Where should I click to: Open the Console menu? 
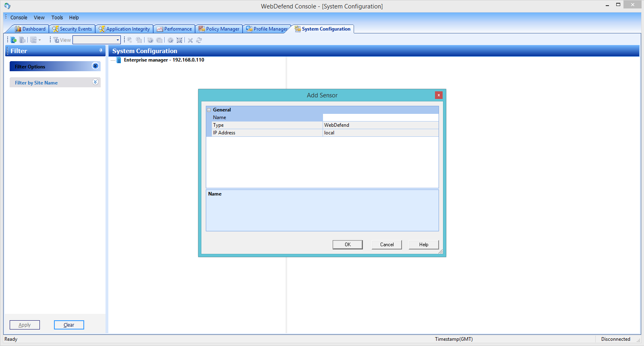click(x=19, y=18)
